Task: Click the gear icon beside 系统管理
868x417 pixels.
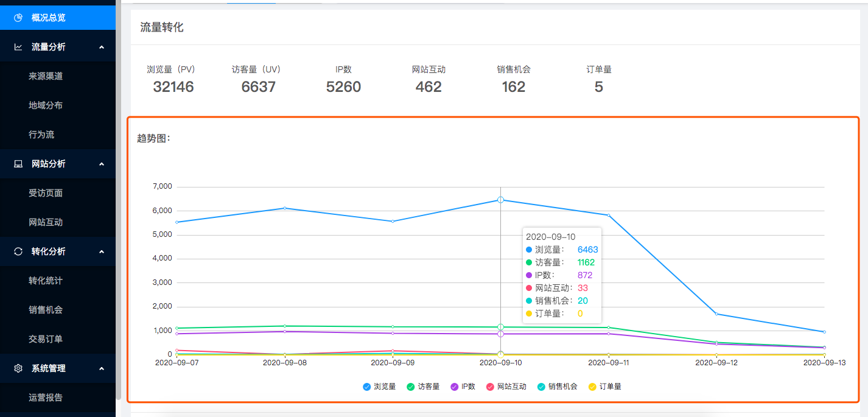Action: [x=18, y=368]
